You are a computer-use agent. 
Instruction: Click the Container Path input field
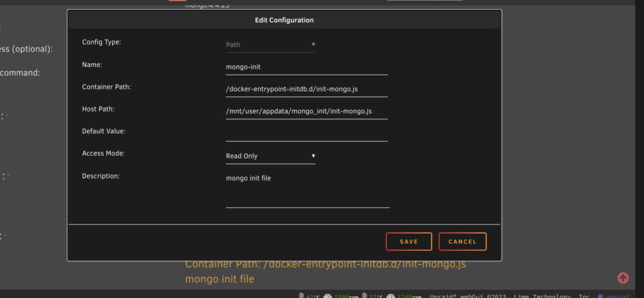point(307,89)
